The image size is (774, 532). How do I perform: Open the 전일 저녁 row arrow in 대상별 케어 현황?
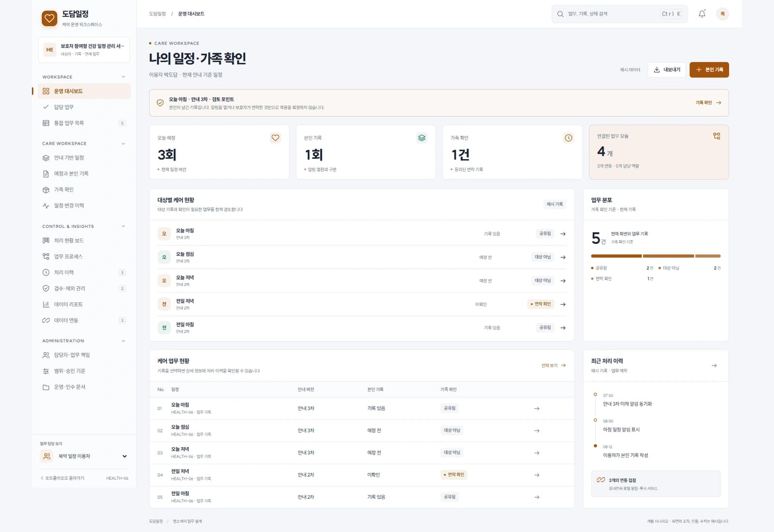coord(563,304)
